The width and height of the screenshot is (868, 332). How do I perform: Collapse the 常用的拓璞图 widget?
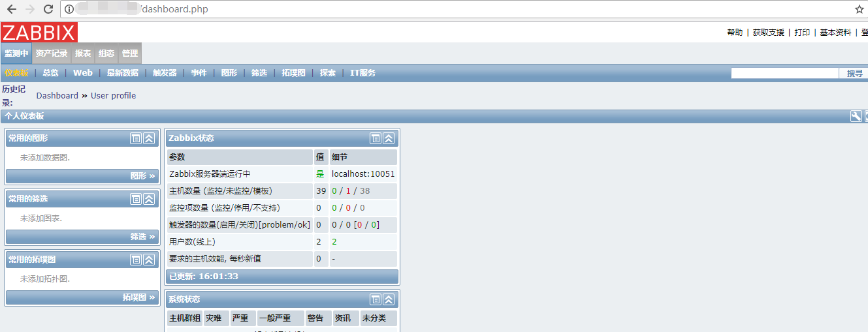[149, 260]
